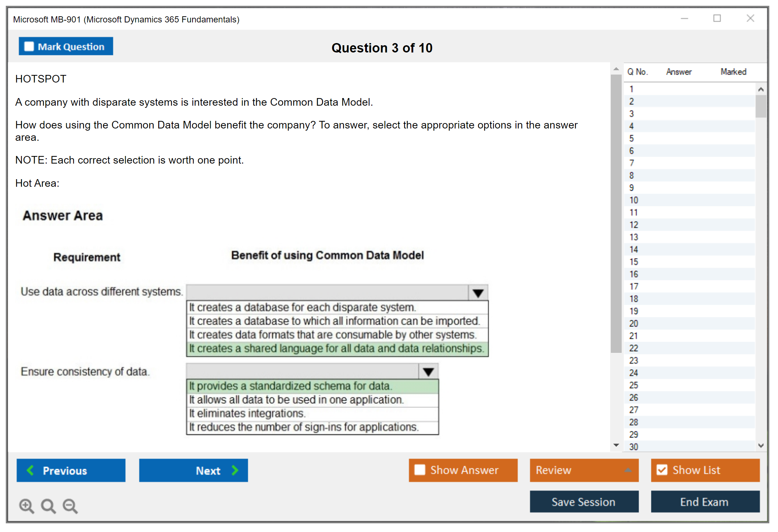The image size is (778, 532).
Task: Click question pane scroll-down arrow
Action: pos(616,445)
